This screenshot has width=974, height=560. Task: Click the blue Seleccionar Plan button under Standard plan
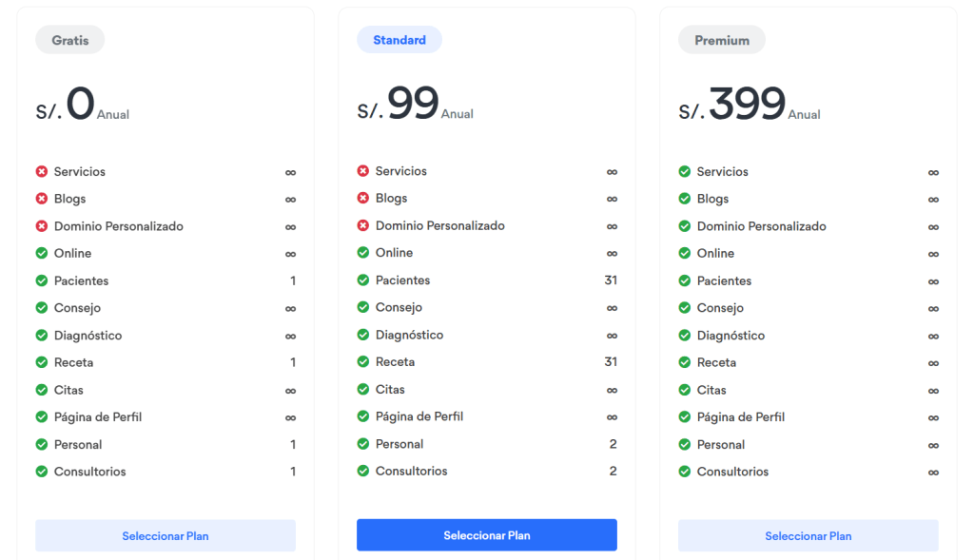[x=486, y=535]
